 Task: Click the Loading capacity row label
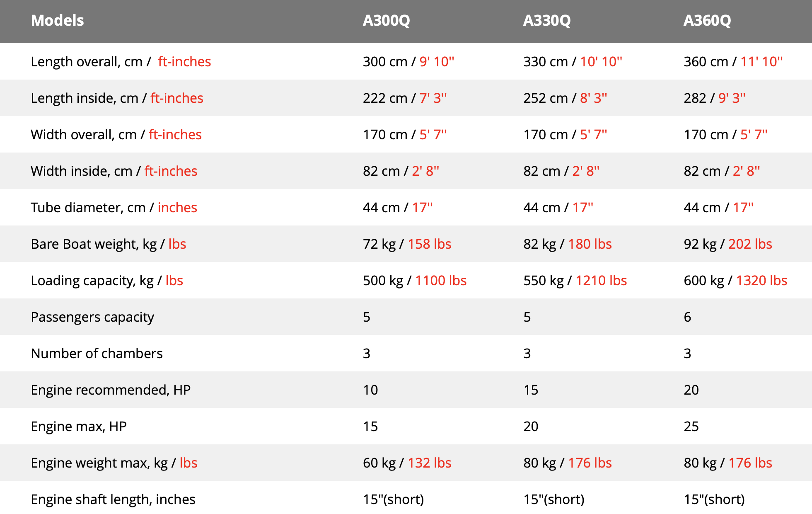coord(107,281)
